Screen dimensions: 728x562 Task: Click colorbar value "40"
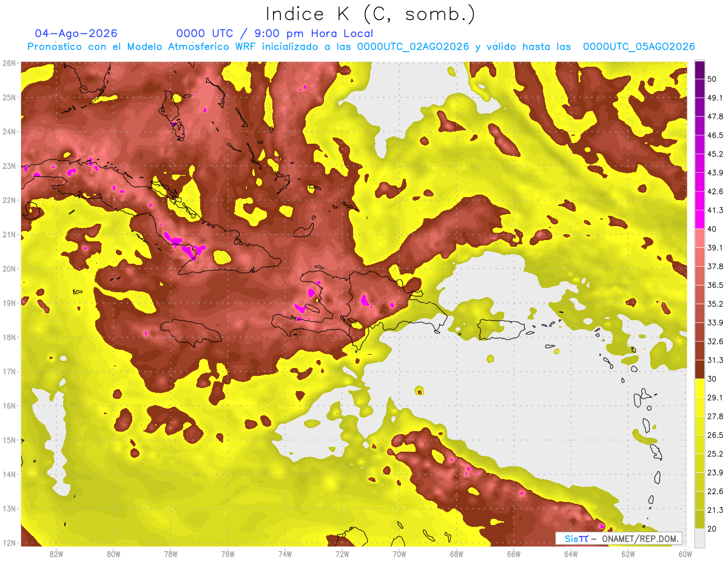click(713, 229)
